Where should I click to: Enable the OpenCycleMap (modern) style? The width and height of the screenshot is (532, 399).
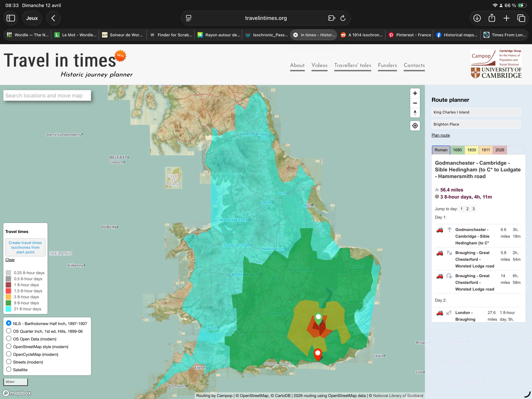pos(9,354)
